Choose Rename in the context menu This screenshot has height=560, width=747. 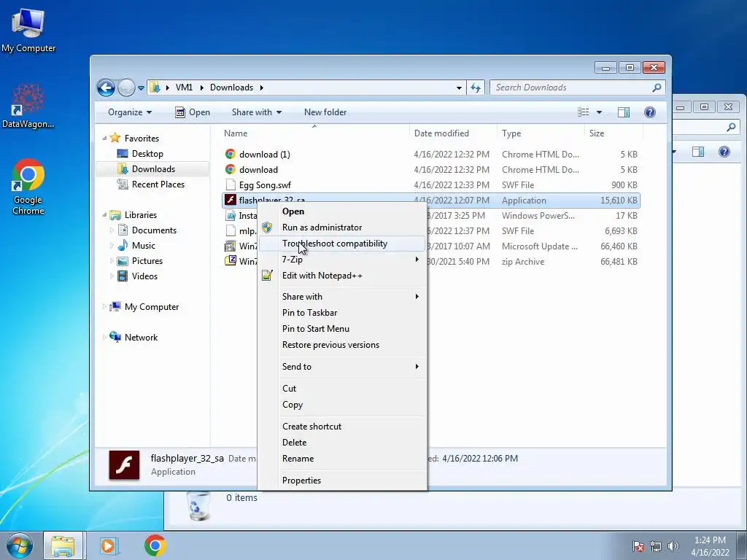[342, 459]
